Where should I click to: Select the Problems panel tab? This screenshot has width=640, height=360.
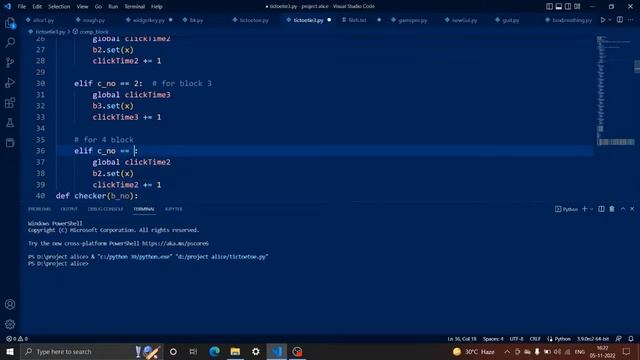point(40,209)
